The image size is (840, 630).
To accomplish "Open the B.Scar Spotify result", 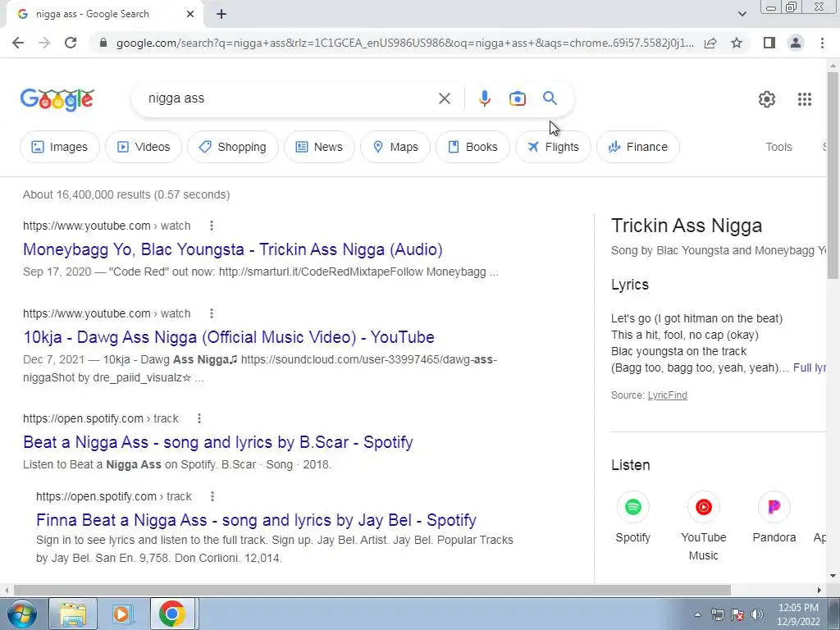I will pyautogui.click(x=218, y=442).
